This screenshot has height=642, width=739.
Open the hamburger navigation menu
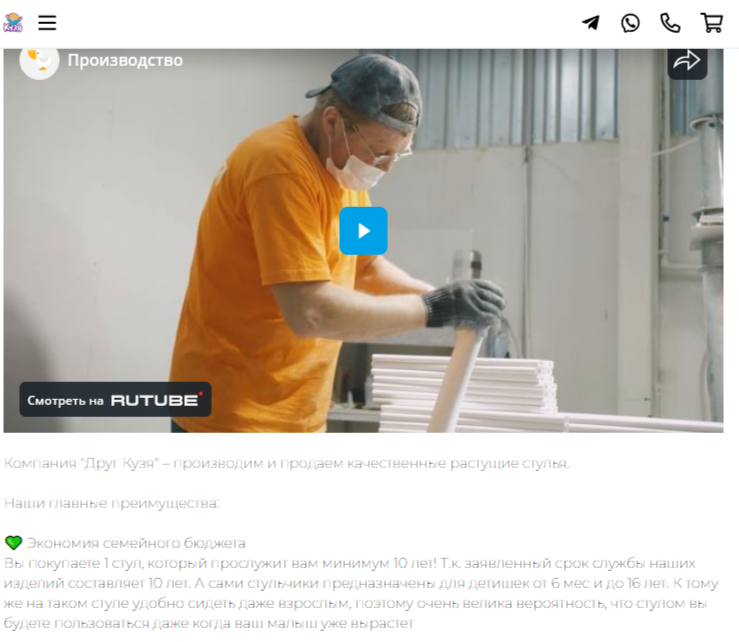tap(47, 23)
